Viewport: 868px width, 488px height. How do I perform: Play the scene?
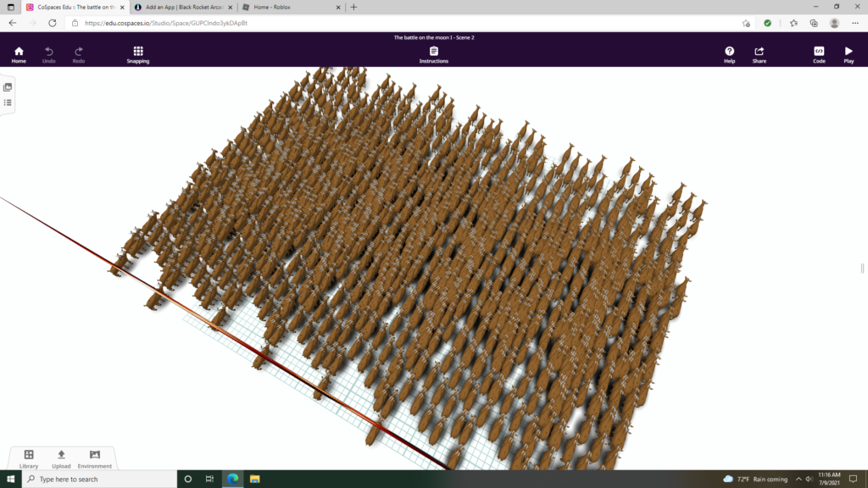[x=849, y=55]
